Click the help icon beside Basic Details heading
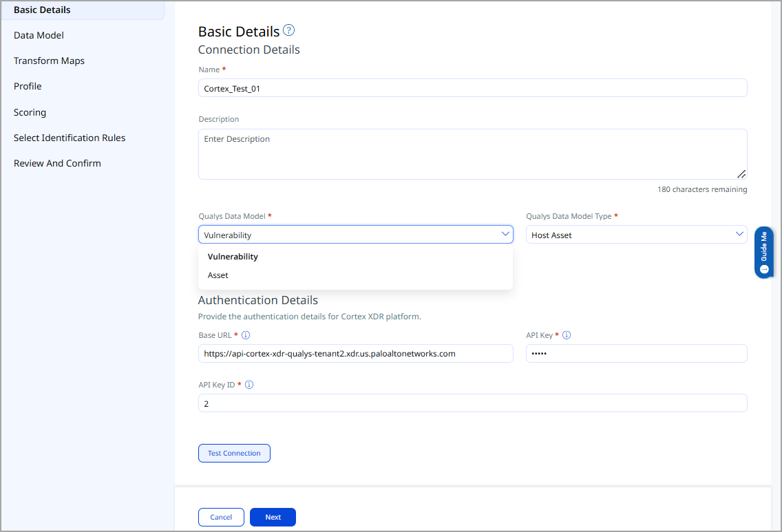 (x=289, y=30)
